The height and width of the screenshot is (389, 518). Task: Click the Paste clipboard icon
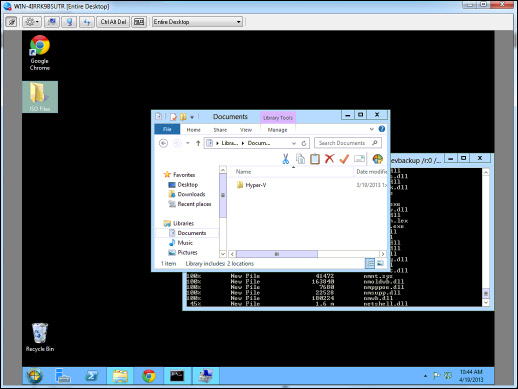315,159
